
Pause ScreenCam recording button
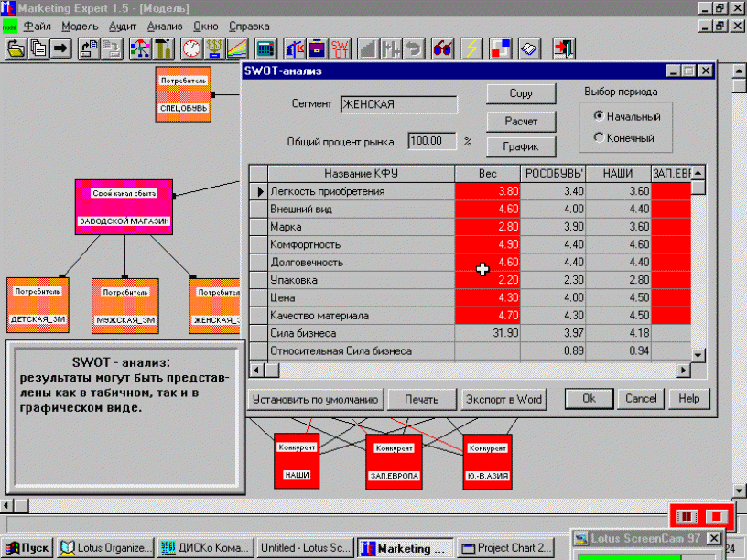pos(687,517)
